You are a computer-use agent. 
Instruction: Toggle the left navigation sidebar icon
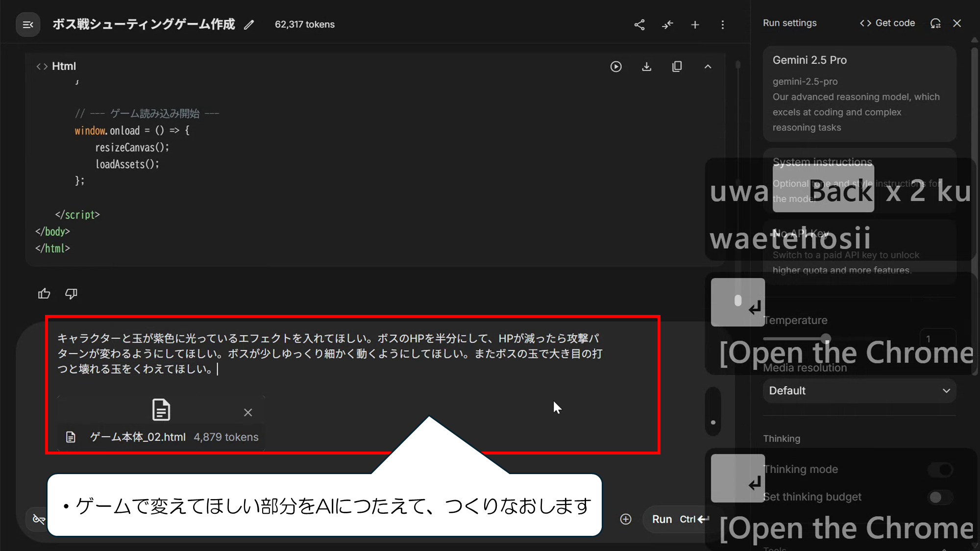click(28, 24)
